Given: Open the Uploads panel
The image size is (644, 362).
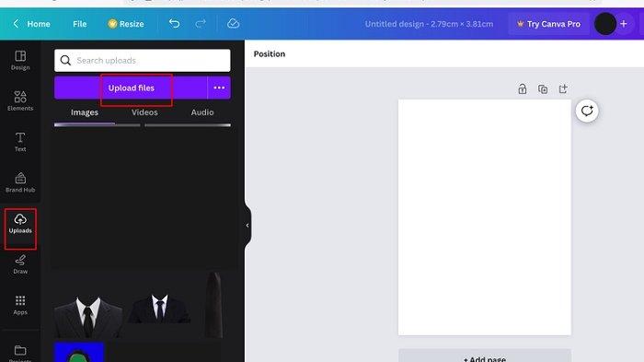Looking at the screenshot, I should [20, 223].
